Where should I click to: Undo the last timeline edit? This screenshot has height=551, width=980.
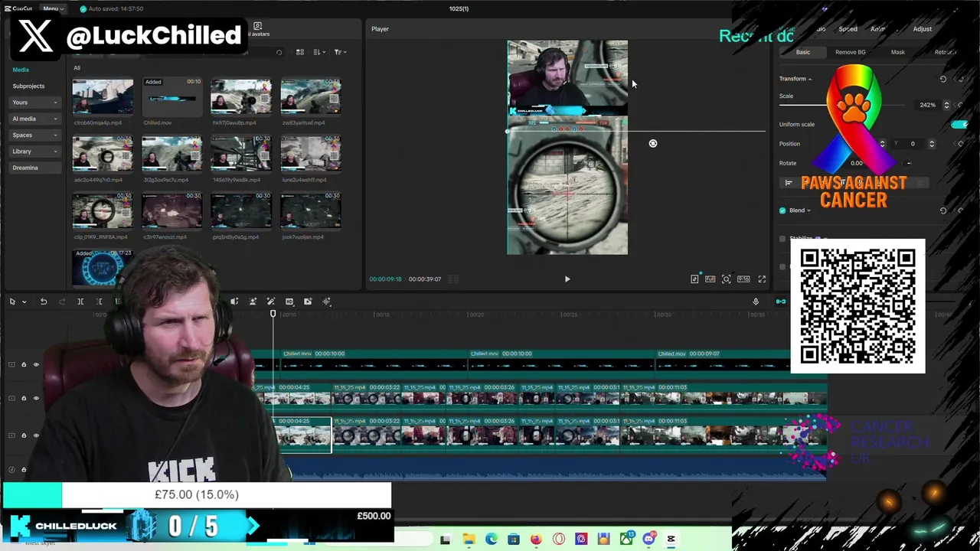tap(44, 302)
